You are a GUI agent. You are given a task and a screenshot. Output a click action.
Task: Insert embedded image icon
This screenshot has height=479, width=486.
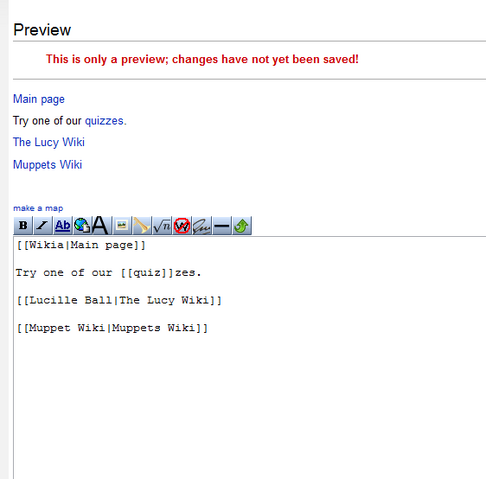pos(122,226)
